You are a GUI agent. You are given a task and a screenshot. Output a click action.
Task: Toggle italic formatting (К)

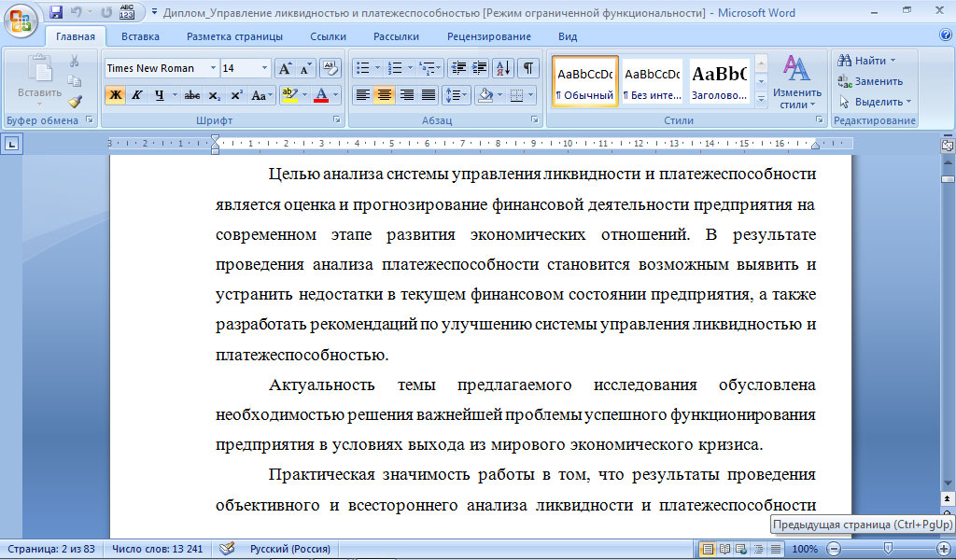[x=137, y=95]
